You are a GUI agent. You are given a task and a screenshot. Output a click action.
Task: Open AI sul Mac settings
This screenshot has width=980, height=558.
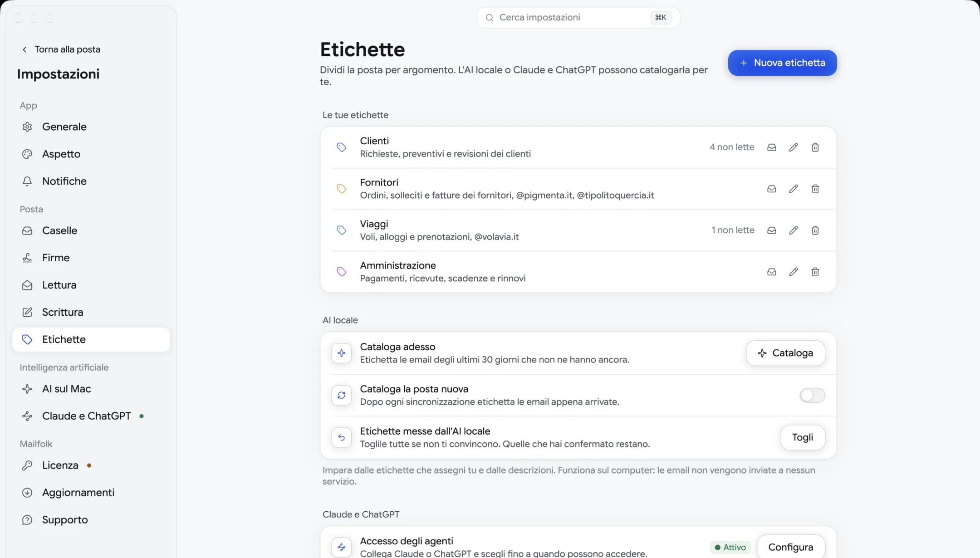pos(91,389)
